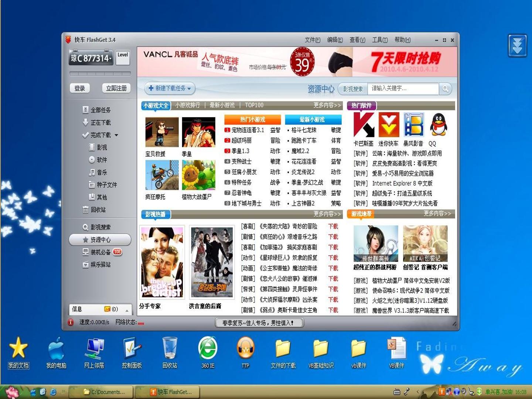The height and width of the screenshot is (399, 532).
Task: Open the 分手专家 movie poster
Action: (x=162, y=262)
